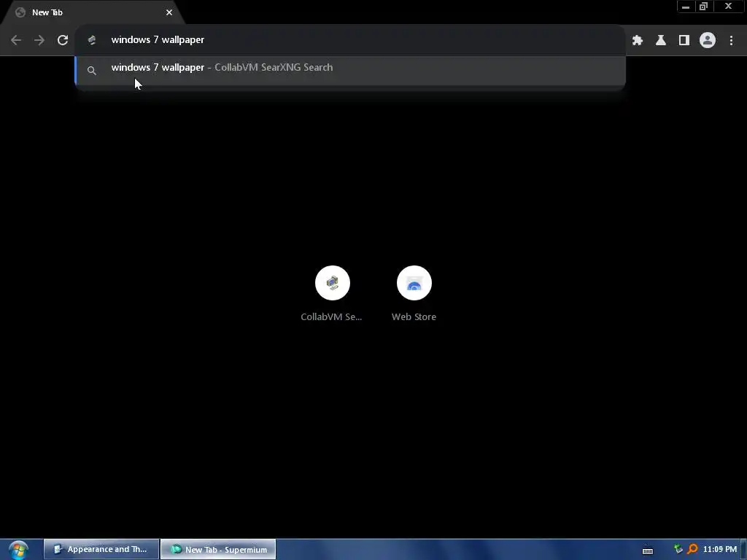Switch to Appearance and Themes taskbar window
Viewport: 747px width, 560px height.
coord(101,550)
